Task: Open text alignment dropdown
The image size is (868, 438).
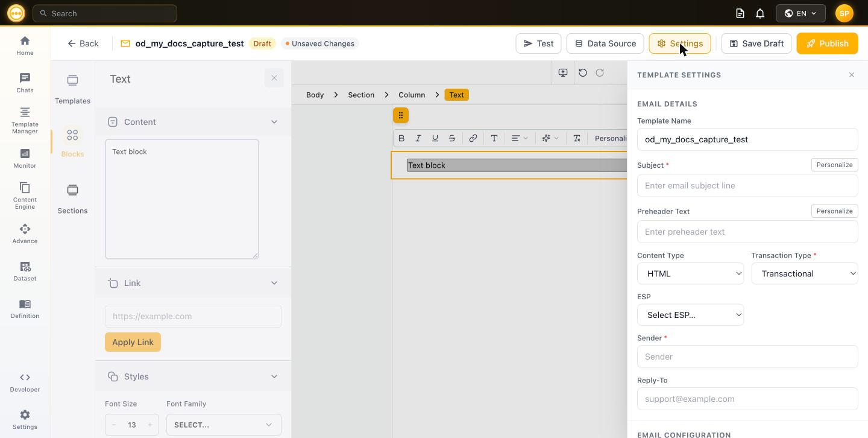Action: 520,138
